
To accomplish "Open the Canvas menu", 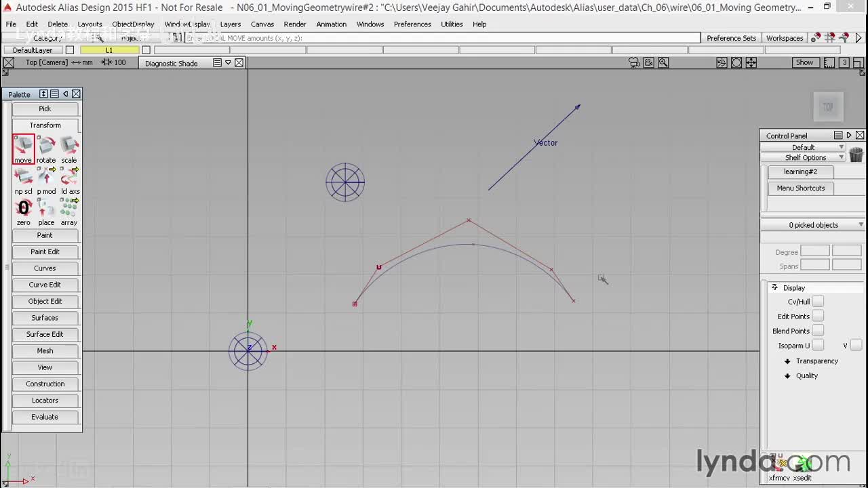I will pos(262,24).
